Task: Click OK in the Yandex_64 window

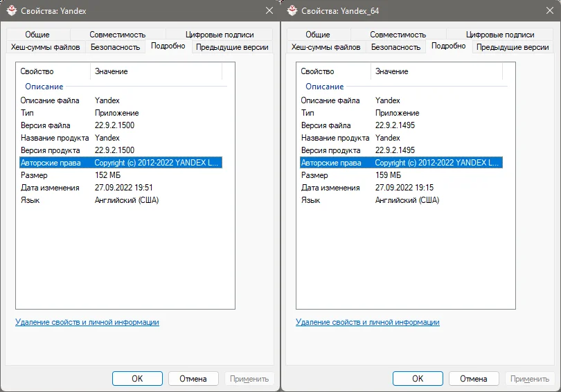Action: [418, 378]
